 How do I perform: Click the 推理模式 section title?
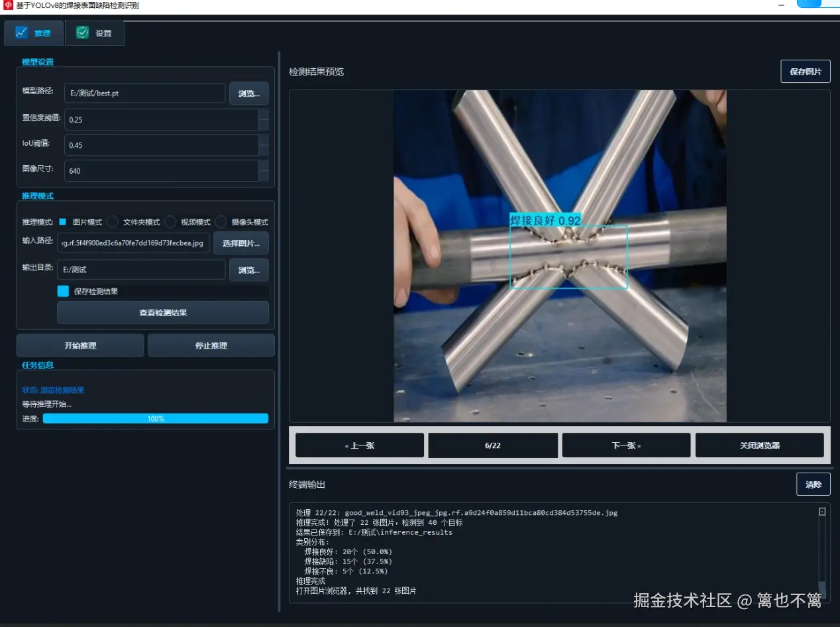point(38,196)
